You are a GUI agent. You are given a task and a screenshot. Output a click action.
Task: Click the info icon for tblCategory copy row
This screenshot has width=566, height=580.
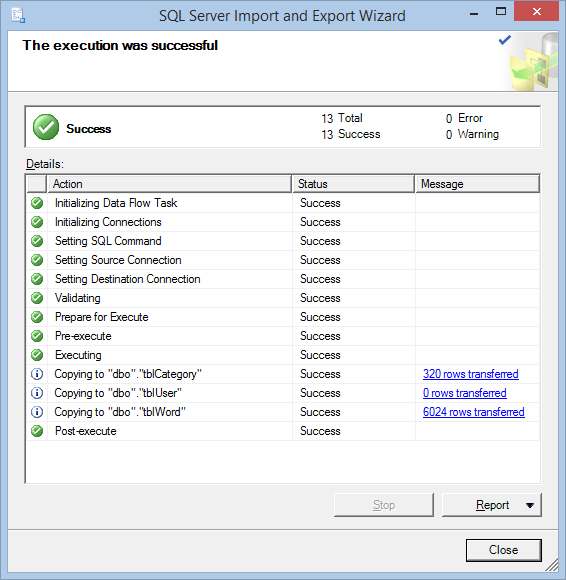pos(37,374)
